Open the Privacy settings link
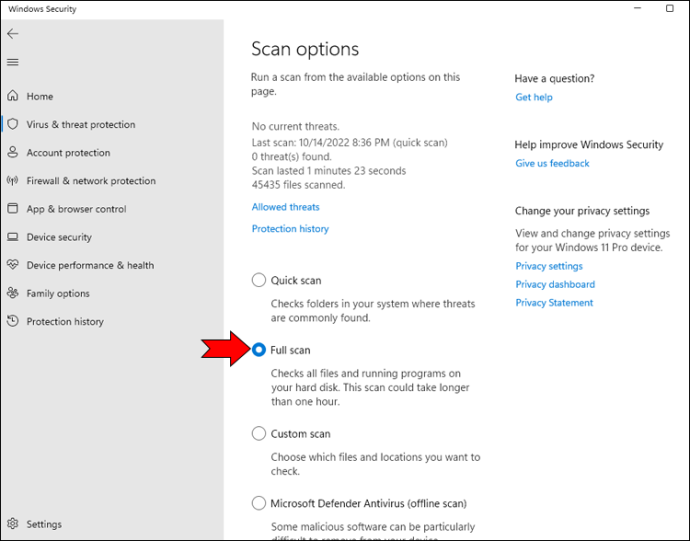The image size is (690, 541). (549, 266)
